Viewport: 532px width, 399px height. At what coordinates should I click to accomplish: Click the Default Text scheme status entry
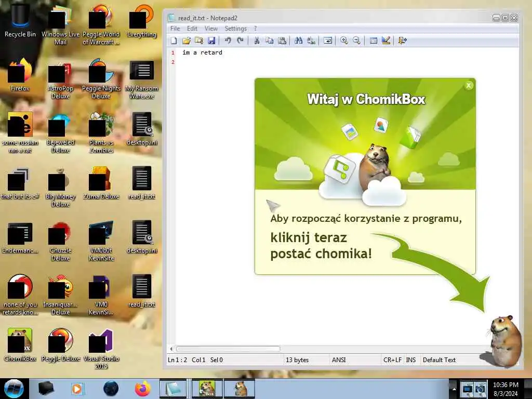439,360
